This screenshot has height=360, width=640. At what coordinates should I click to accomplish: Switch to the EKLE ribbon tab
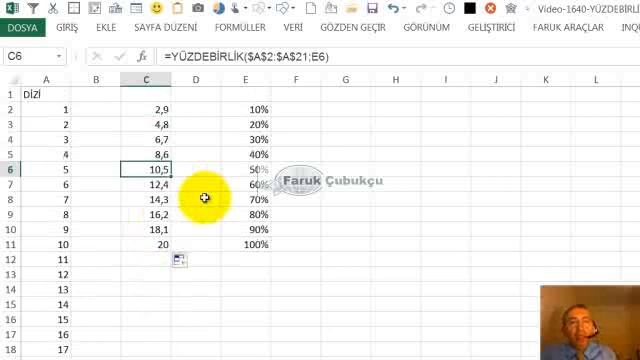point(106,28)
